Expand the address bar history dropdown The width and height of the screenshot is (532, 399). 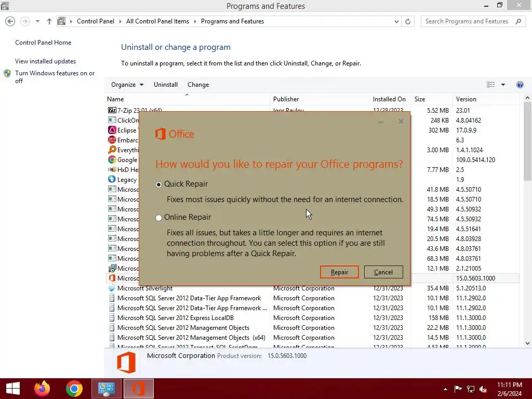[396, 21]
